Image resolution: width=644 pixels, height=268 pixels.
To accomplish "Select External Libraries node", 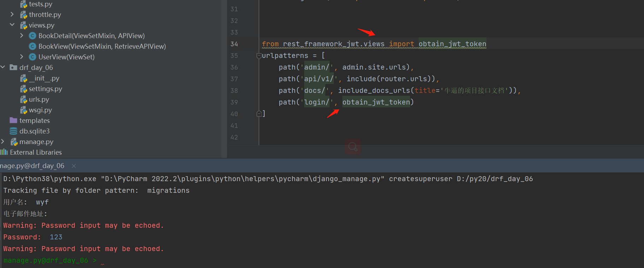I will pyautogui.click(x=36, y=152).
